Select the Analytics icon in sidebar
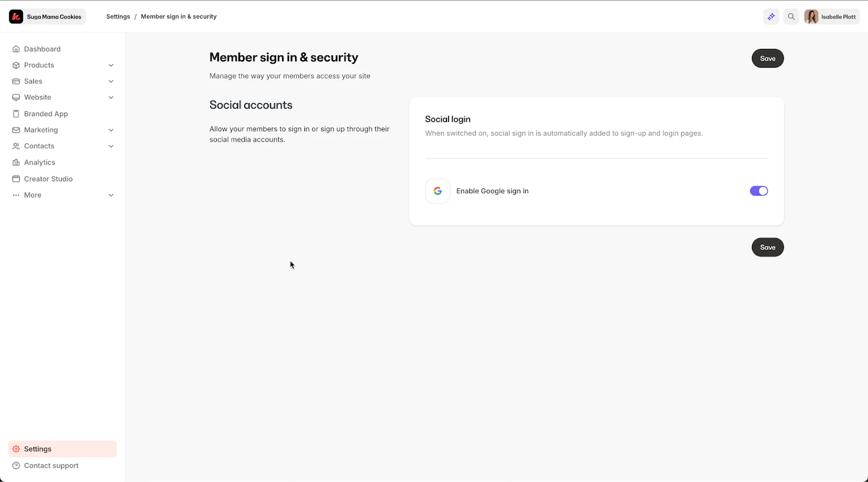868x482 pixels. click(x=16, y=162)
